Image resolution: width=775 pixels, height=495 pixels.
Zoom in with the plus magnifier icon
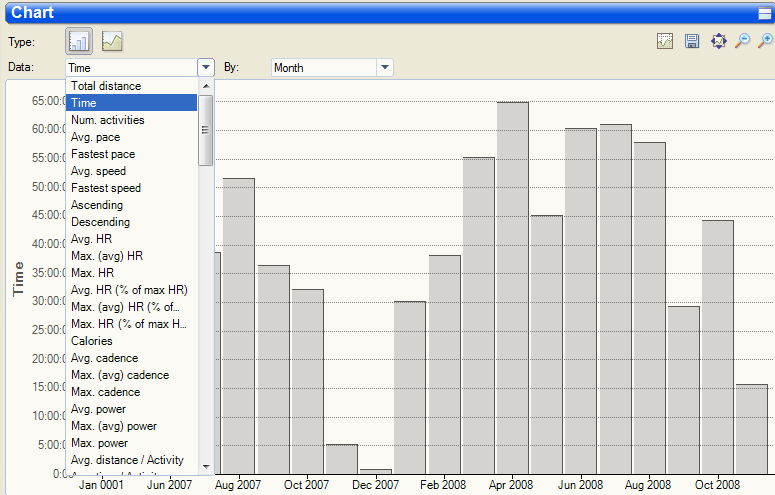pos(766,41)
